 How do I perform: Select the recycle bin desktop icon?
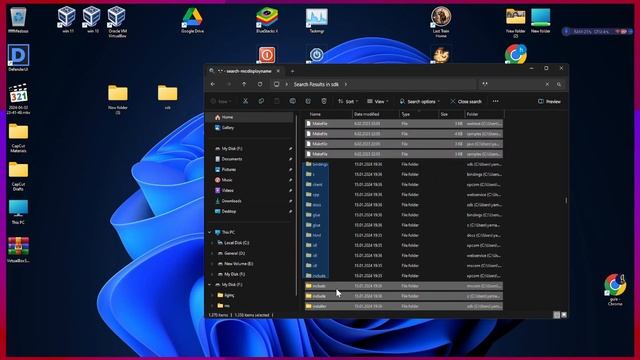(18, 20)
